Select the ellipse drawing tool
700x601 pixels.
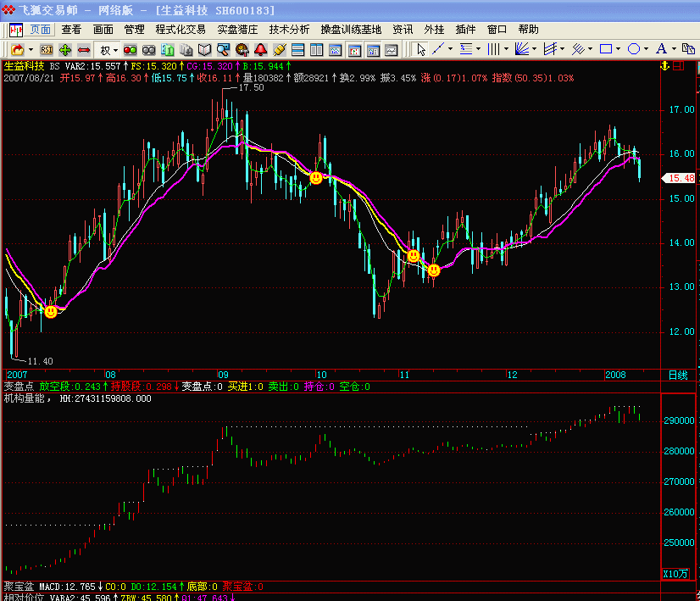tap(633, 49)
